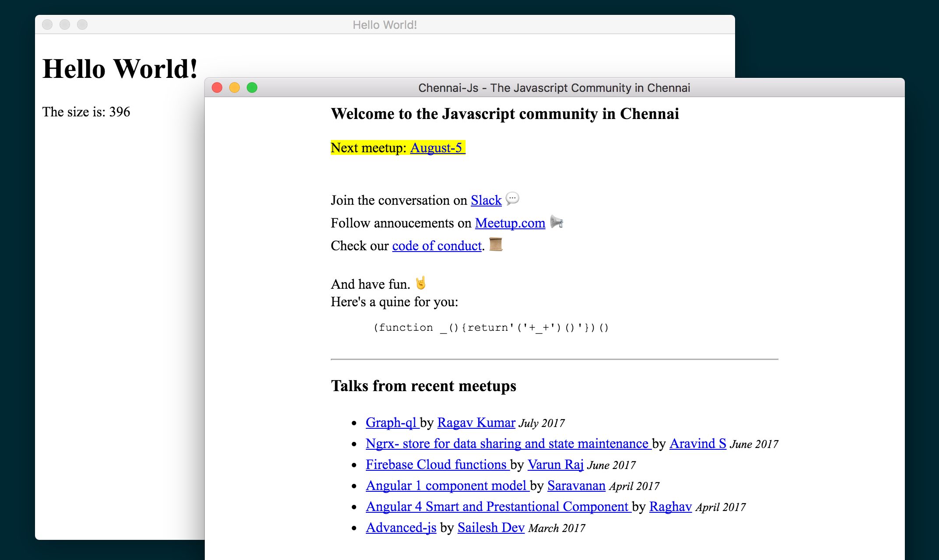Click the scroll emoji after code of conduct

[495, 244]
